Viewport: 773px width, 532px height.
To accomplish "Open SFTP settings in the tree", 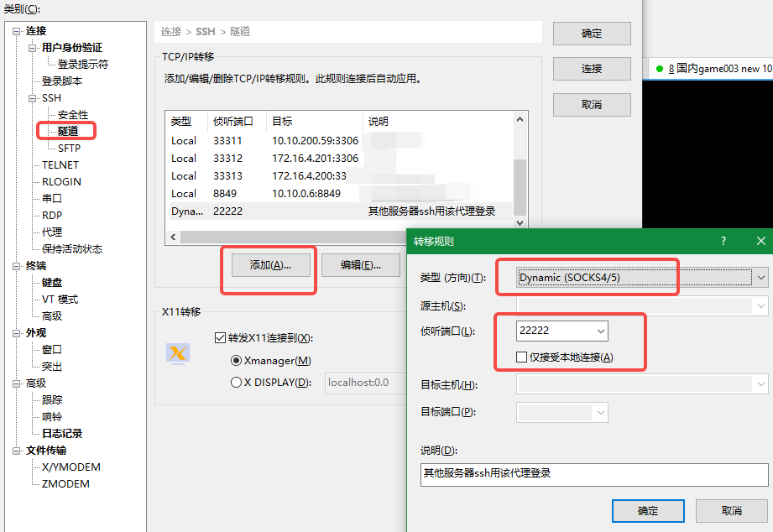I will [69, 149].
